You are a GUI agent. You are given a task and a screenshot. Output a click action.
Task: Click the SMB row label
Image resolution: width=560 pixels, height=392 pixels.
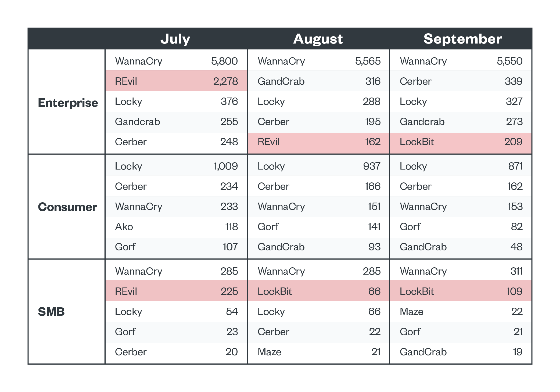click(x=51, y=312)
